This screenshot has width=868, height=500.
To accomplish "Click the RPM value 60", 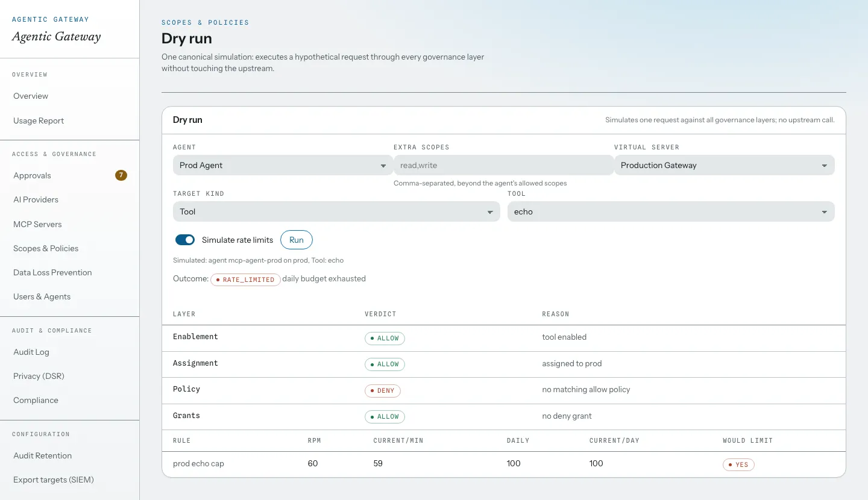I will coord(313,463).
